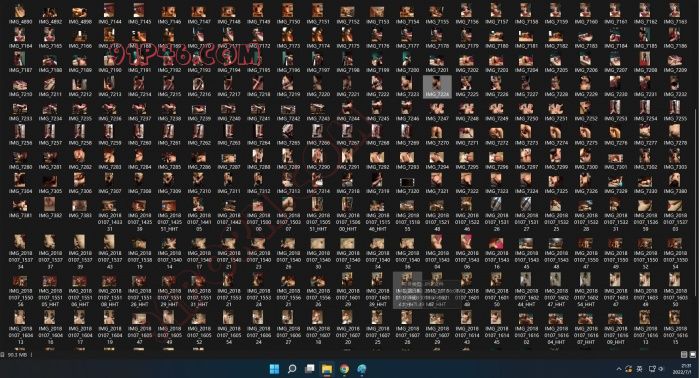Screen dimensions: 700x378
Task: Click the File Explorer taskbar icon
Action: coord(327,369)
